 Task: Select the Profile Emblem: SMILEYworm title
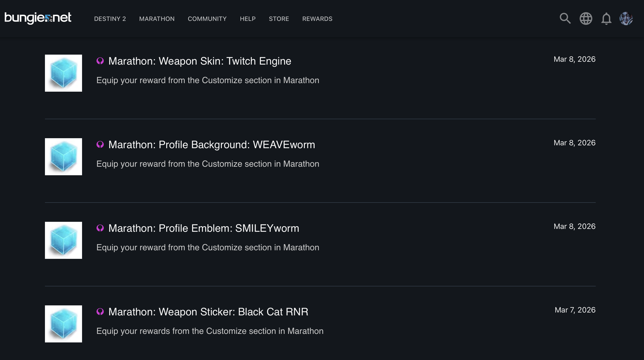point(204,228)
